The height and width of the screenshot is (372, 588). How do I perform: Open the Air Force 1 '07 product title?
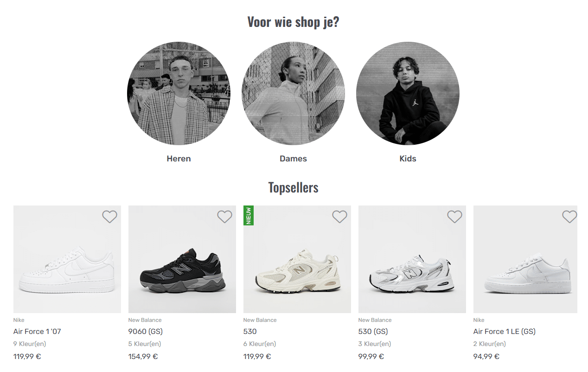click(x=37, y=332)
